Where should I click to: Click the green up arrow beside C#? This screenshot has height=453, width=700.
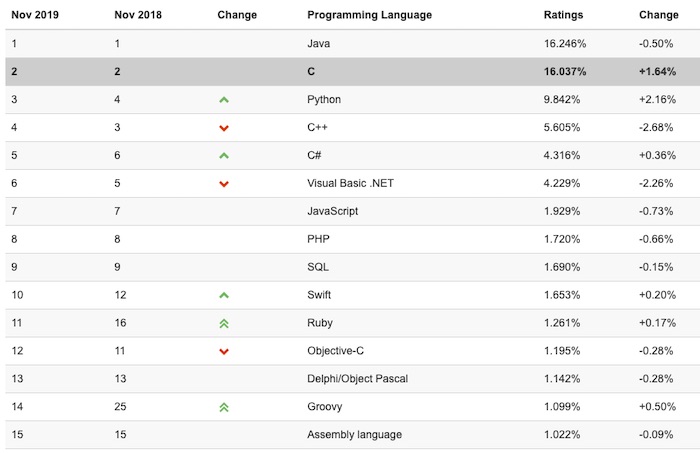[224, 156]
